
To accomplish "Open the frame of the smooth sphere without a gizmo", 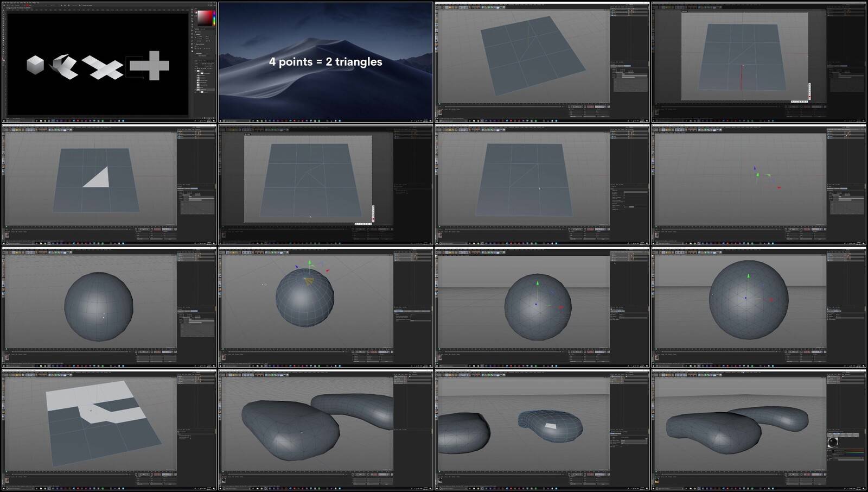I will 109,307.
